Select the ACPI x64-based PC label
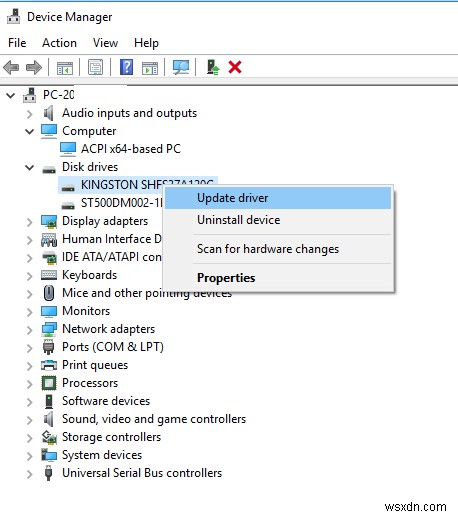This screenshot has width=458, height=517. [131, 149]
